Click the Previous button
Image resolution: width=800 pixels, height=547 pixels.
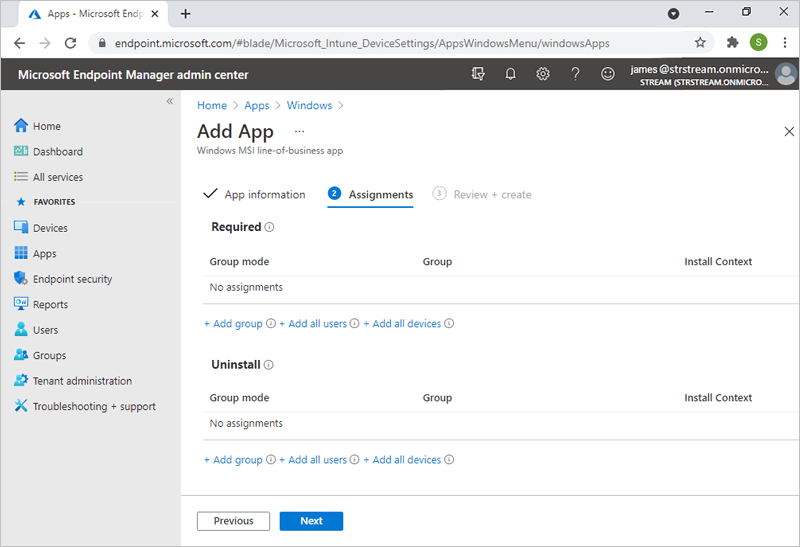233,521
